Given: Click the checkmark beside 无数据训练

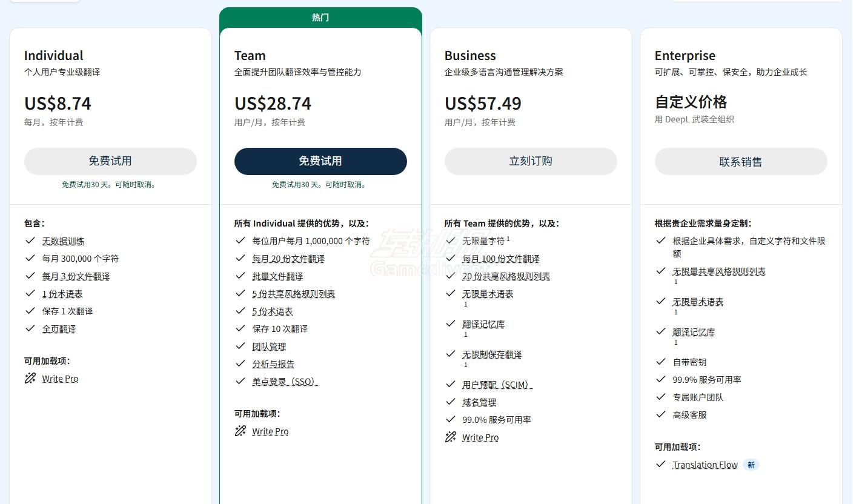Looking at the screenshot, I should click(x=30, y=240).
